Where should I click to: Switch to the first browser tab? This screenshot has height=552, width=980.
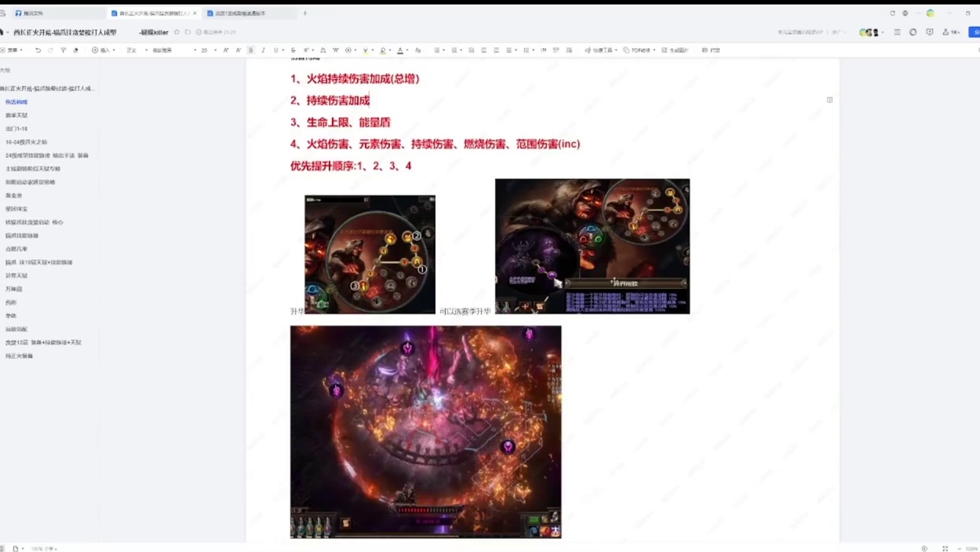pyautogui.click(x=55, y=13)
